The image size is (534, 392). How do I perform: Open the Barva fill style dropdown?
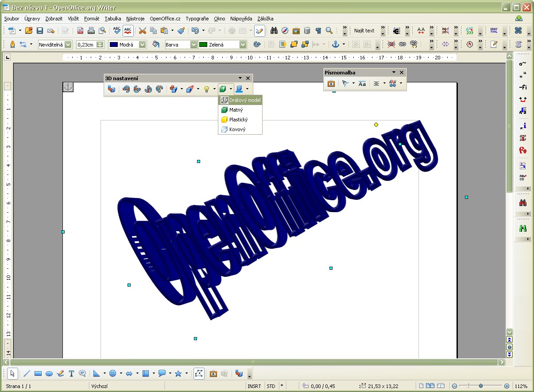pyautogui.click(x=193, y=44)
